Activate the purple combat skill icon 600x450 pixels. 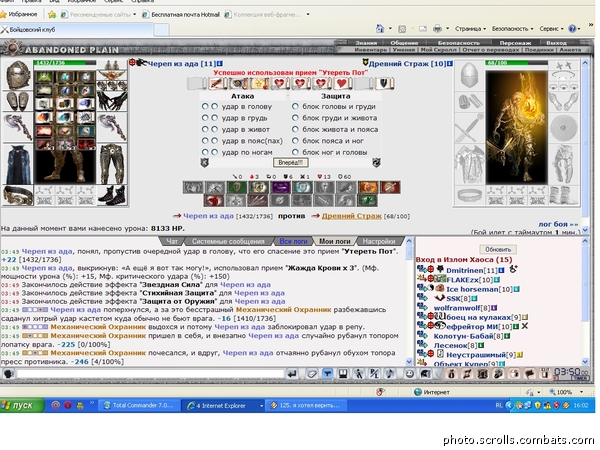click(280, 188)
